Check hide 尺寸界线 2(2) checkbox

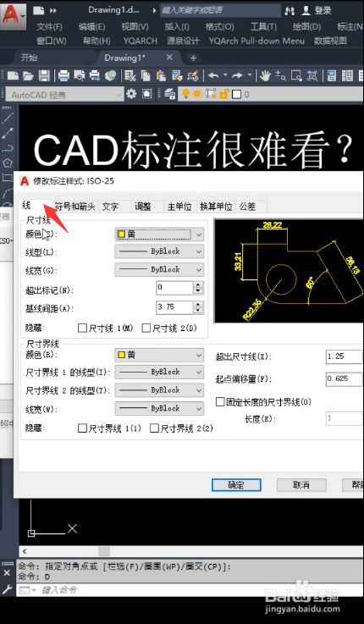pyautogui.click(x=154, y=428)
